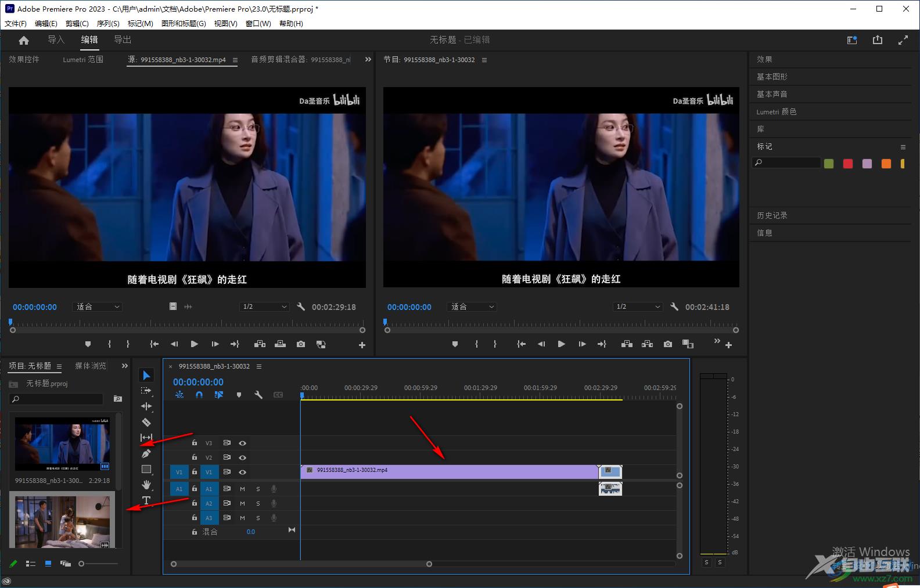This screenshot has width=920, height=588.
Task: Toggle full screen video output icon
Action: (903, 40)
